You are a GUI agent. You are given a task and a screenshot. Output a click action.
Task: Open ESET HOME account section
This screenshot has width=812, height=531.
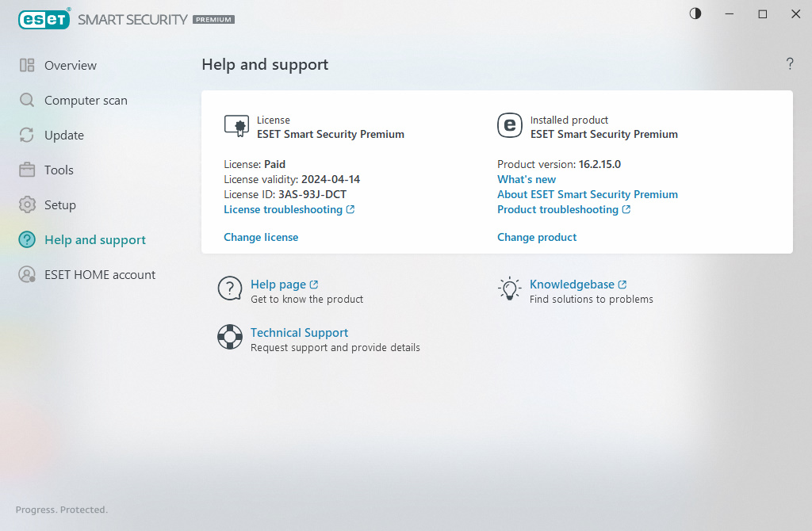[x=100, y=275]
